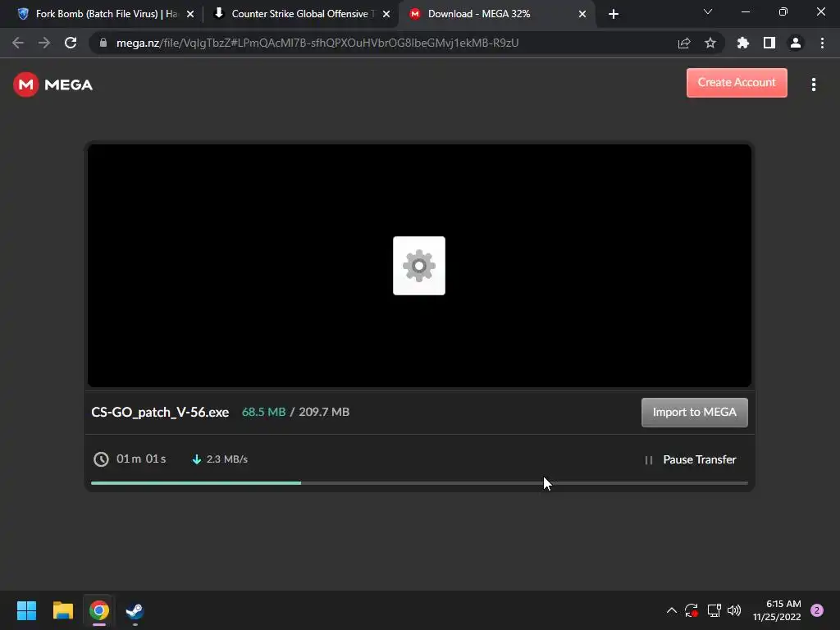The width and height of the screenshot is (840, 630).
Task: Click the download speed arrow icon
Action: coord(197,459)
